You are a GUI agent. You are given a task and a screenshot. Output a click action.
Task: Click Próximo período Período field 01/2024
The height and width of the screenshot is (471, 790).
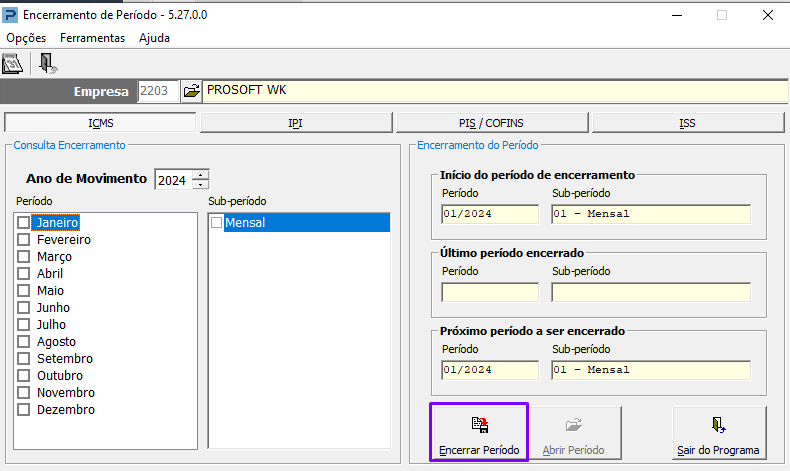point(490,370)
